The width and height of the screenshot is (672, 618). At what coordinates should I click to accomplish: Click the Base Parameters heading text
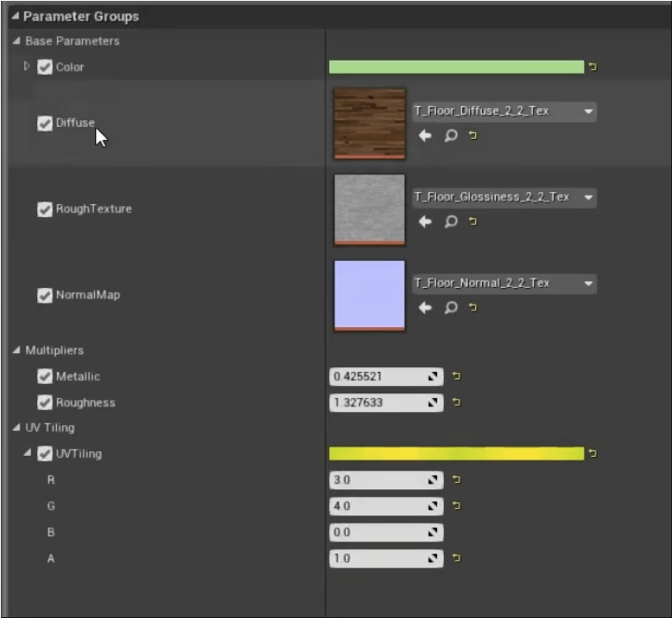[73, 41]
